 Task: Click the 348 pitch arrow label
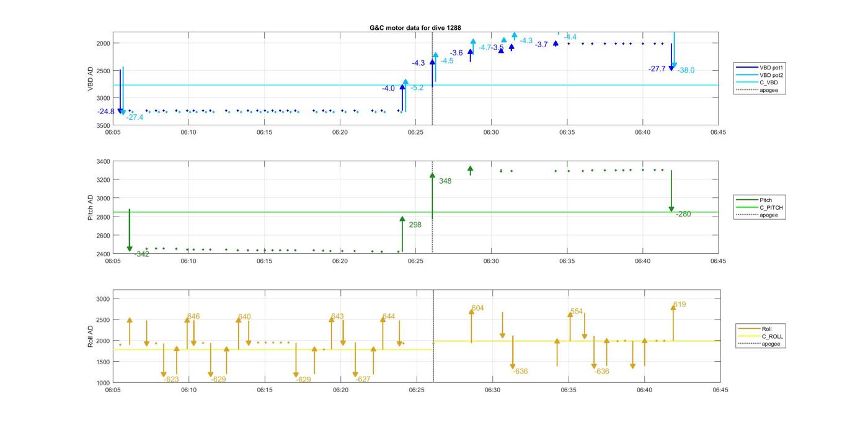445,181
